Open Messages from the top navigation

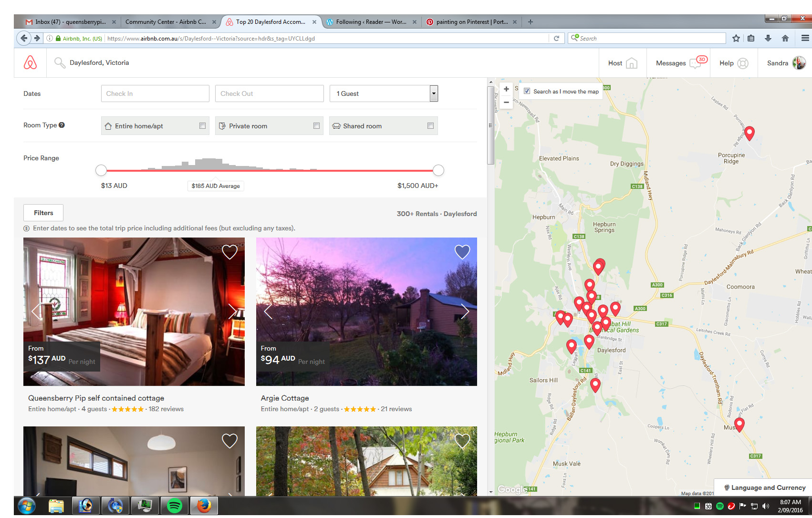coord(678,62)
